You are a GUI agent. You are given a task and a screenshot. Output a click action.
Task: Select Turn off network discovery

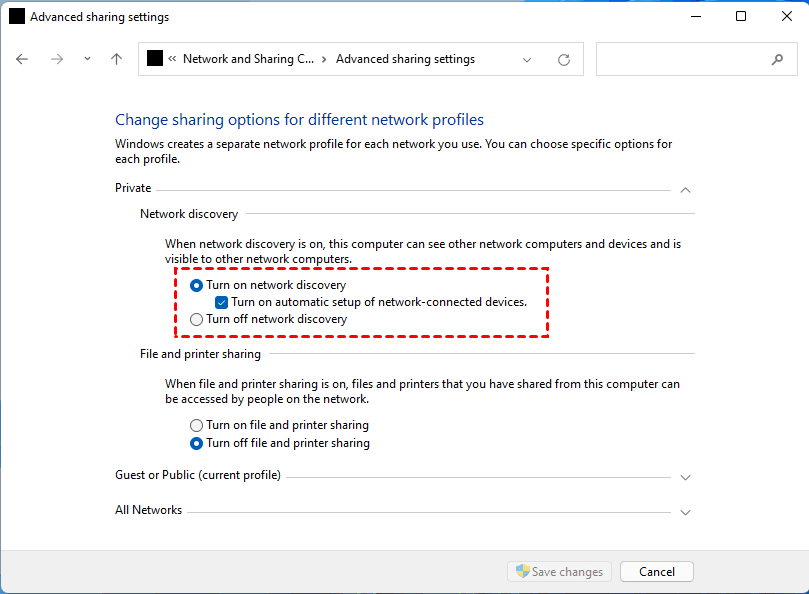tap(196, 320)
